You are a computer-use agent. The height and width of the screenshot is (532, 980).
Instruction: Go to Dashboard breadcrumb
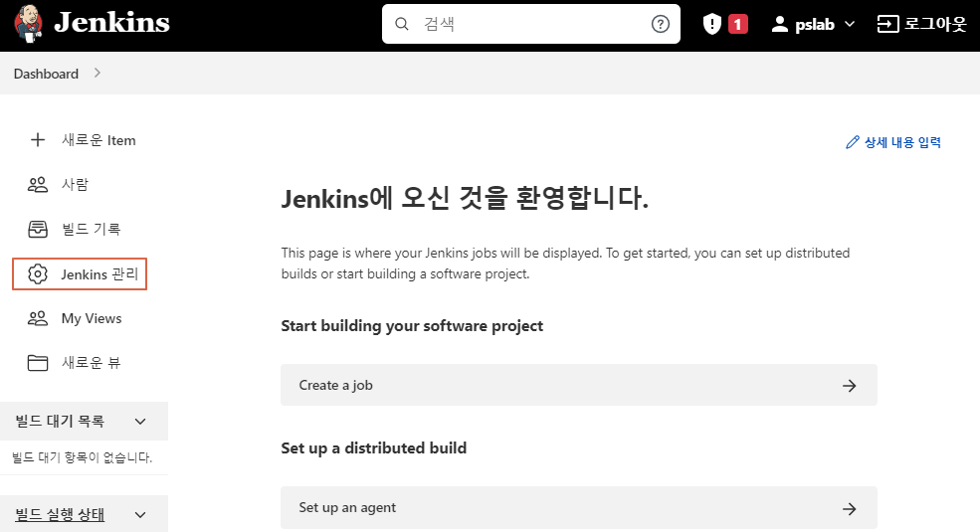pos(46,74)
